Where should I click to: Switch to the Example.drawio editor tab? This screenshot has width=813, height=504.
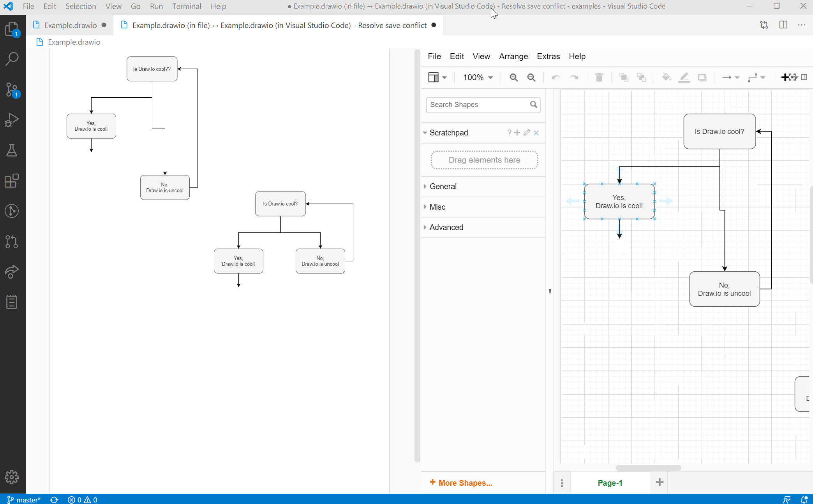(69, 25)
